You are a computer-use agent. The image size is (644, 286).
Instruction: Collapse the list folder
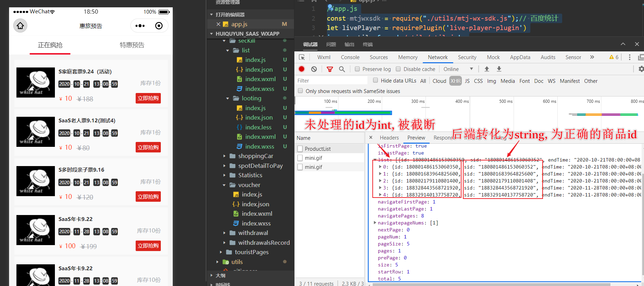[x=228, y=50]
